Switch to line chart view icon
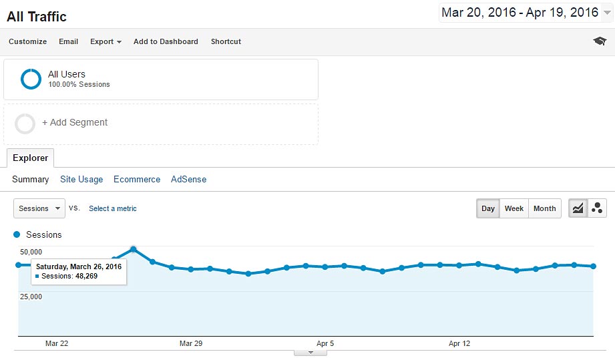 point(578,208)
